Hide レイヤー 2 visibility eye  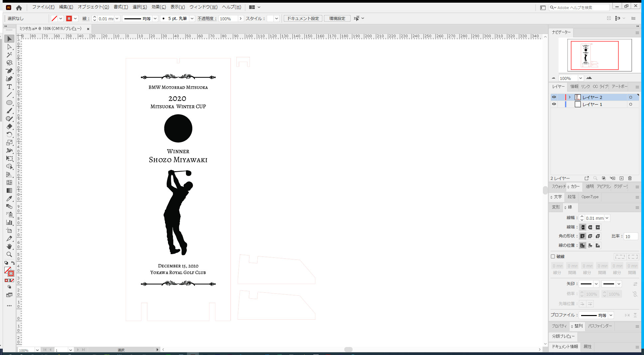pyautogui.click(x=554, y=97)
